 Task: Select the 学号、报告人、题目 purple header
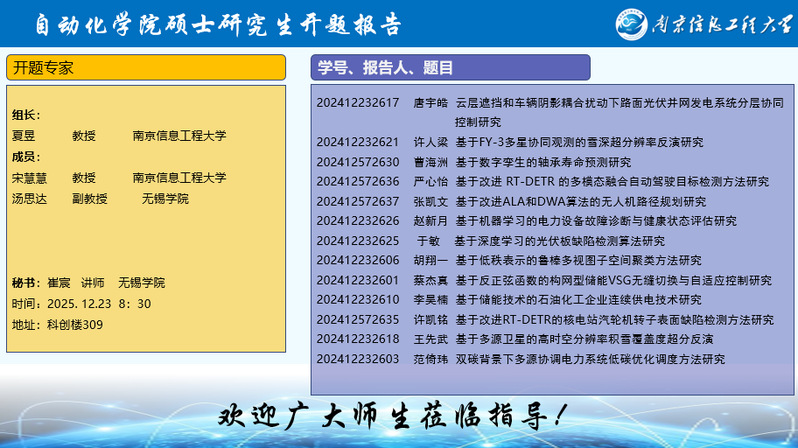coord(548,68)
